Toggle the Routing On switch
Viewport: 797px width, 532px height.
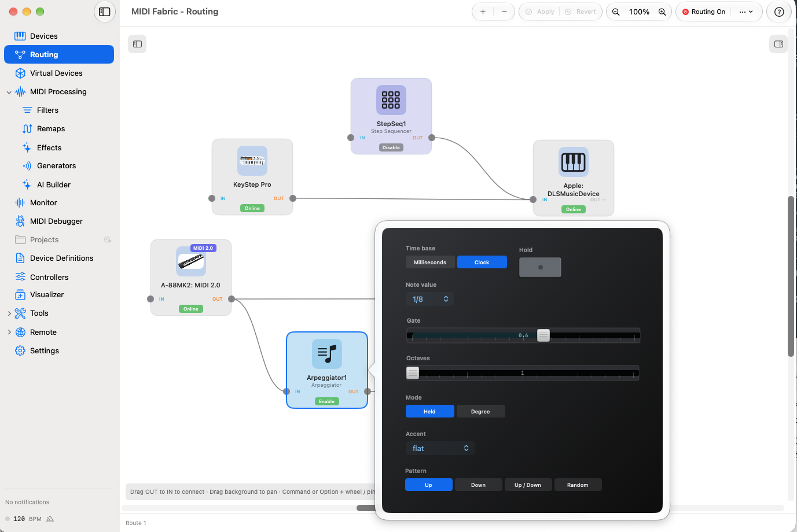point(704,12)
